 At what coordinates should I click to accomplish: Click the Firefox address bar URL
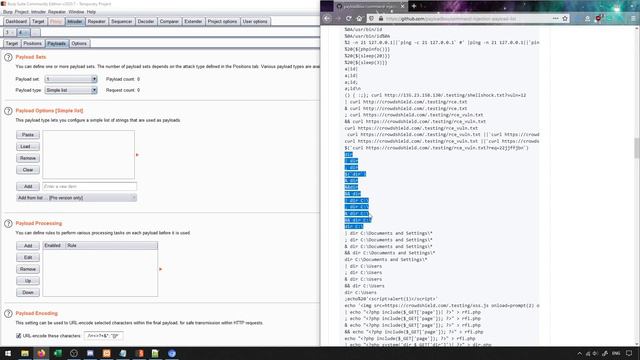[x=451, y=18]
